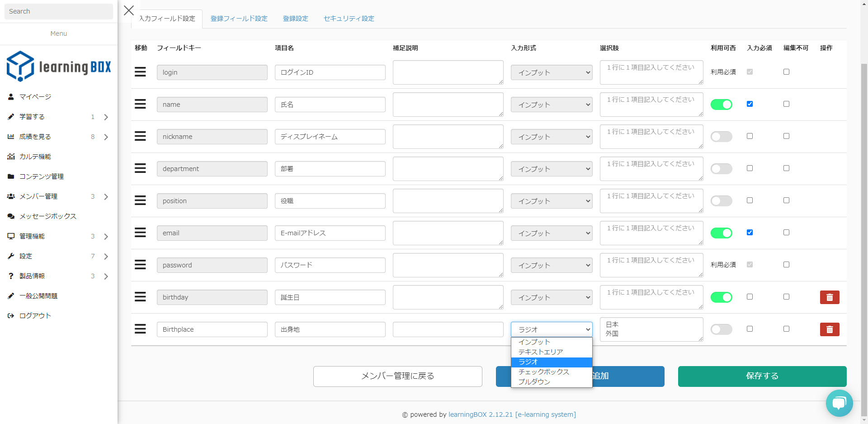Open the input type dropdown for name
The width and height of the screenshot is (868, 424).
pos(551,105)
